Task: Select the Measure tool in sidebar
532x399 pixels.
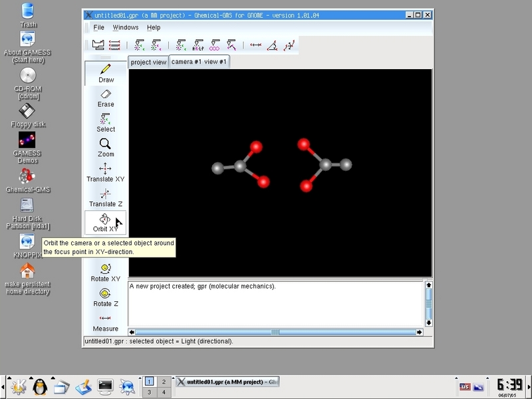Action: click(106, 322)
